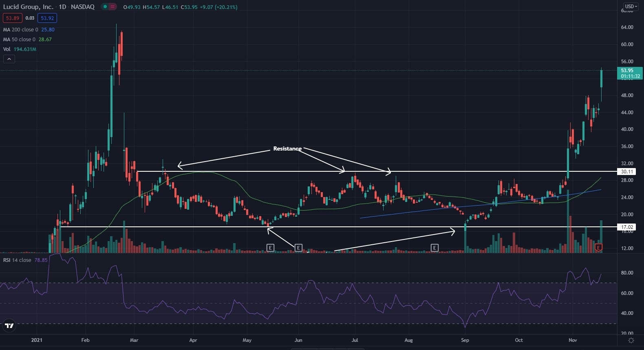Image resolution: width=644 pixels, height=350 pixels.
Task: Select the Vol indicator legend
Action: pos(7,49)
